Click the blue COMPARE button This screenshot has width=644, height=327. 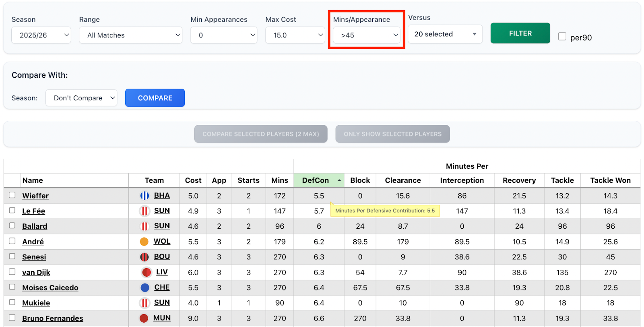coord(155,98)
